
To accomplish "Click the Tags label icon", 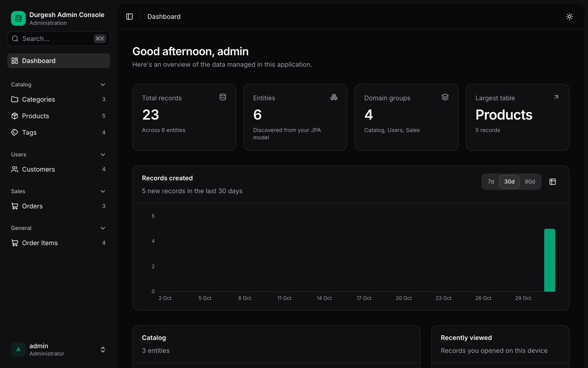I will coord(15,132).
